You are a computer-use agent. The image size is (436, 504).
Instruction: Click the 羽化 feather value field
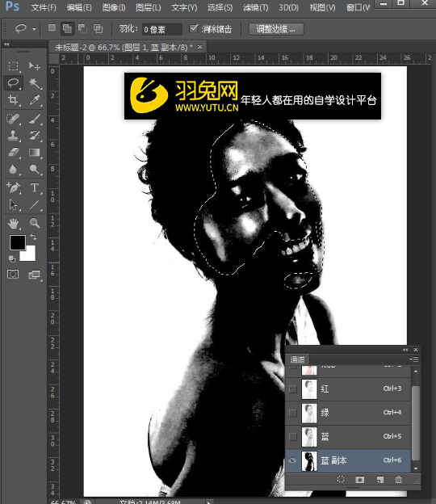tap(161, 29)
